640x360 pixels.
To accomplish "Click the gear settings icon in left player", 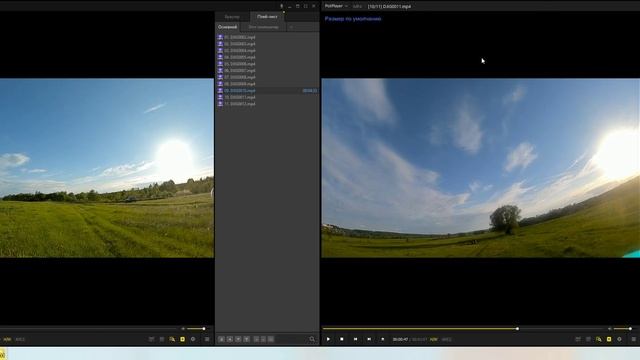I will coord(193,339).
